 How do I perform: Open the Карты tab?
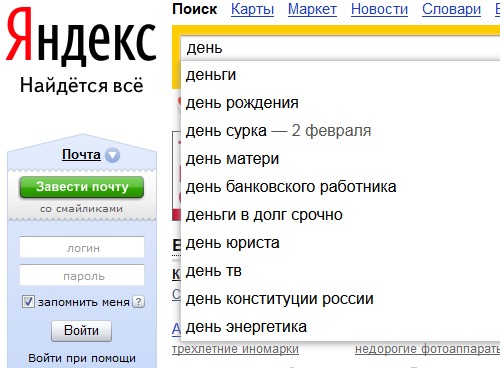(252, 9)
